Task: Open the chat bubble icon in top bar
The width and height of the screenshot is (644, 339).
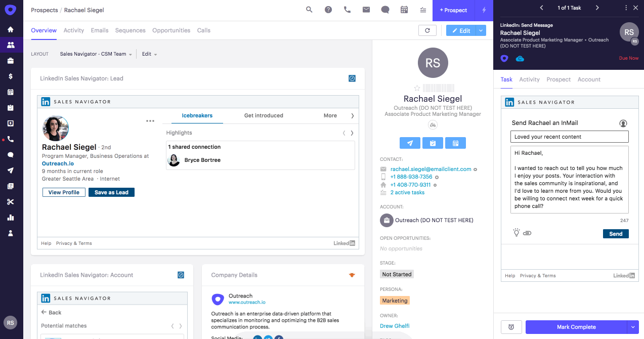Action: pyautogui.click(x=385, y=10)
